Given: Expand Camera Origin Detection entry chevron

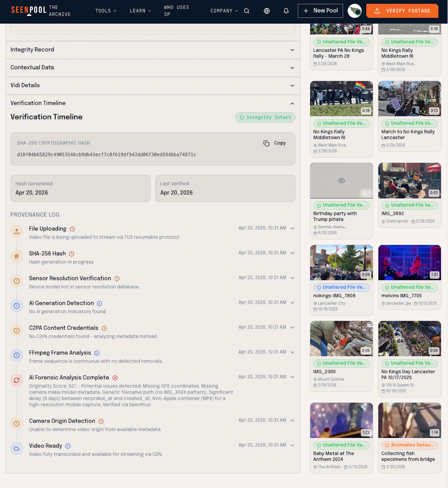Looking at the screenshot, I should tap(292, 420).
